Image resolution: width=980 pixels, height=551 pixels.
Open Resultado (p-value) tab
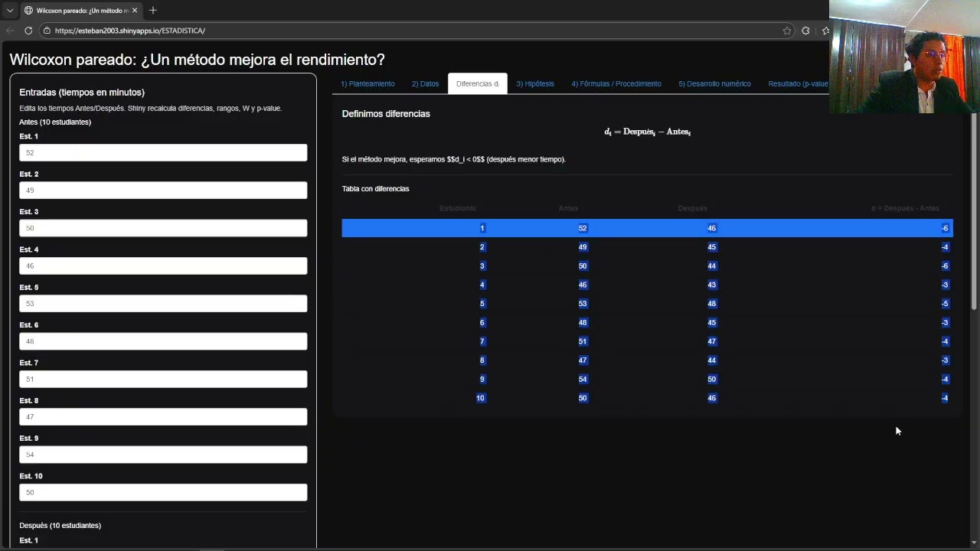pos(798,83)
